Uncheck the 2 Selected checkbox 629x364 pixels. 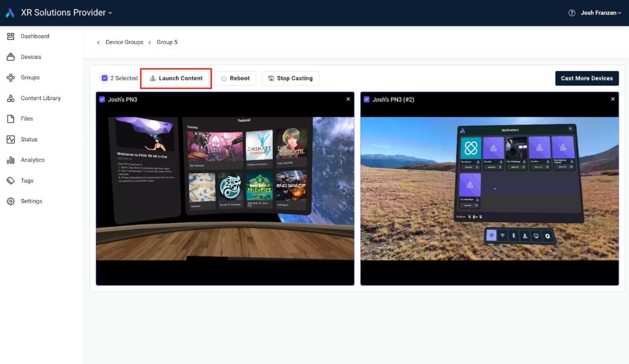(x=104, y=78)
